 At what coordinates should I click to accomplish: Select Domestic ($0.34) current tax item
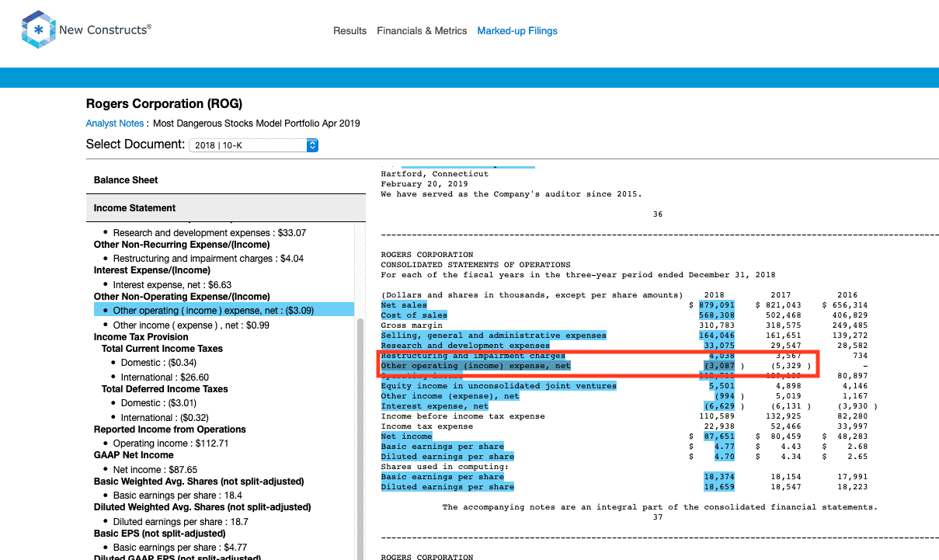(158, 363)
